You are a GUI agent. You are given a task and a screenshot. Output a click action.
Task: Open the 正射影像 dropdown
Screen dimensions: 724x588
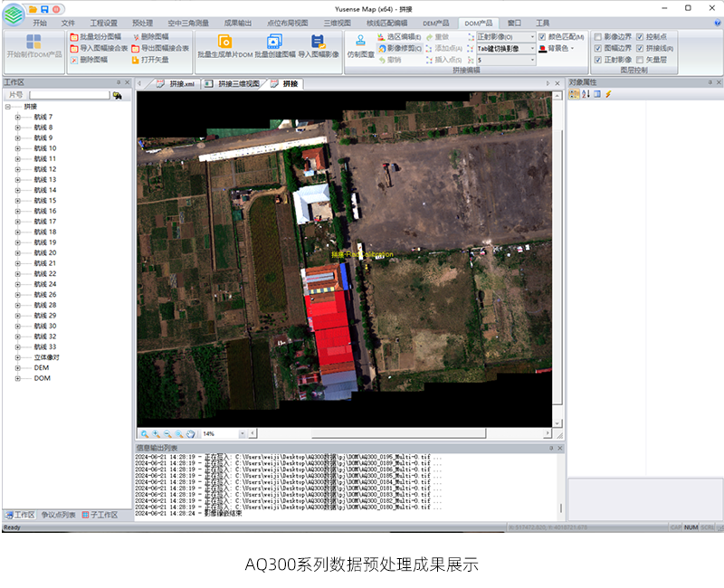[533, 37]
